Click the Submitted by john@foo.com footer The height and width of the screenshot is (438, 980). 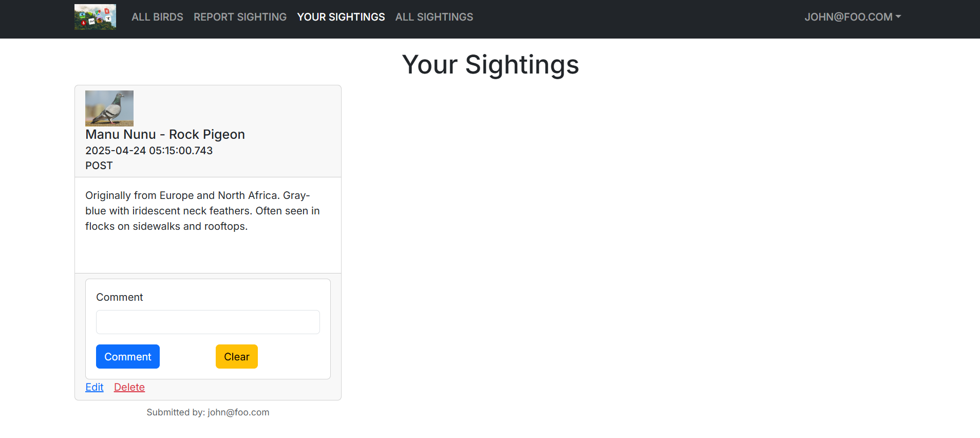(208, 412)
